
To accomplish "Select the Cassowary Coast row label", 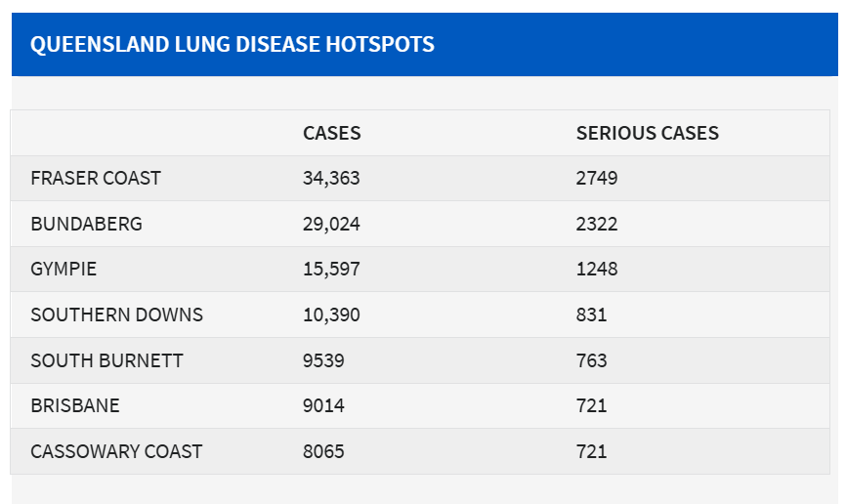I will (x=116, y=451).
